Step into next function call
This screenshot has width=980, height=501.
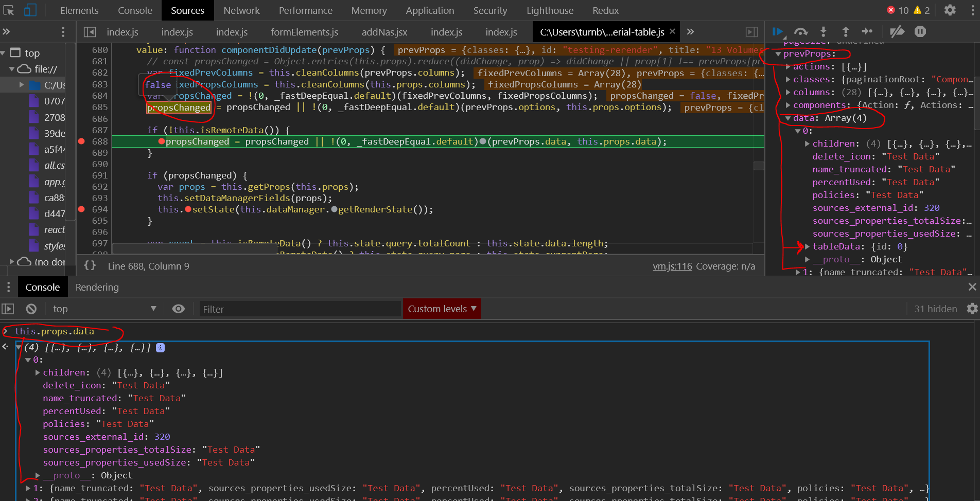[x=824, y=31]
